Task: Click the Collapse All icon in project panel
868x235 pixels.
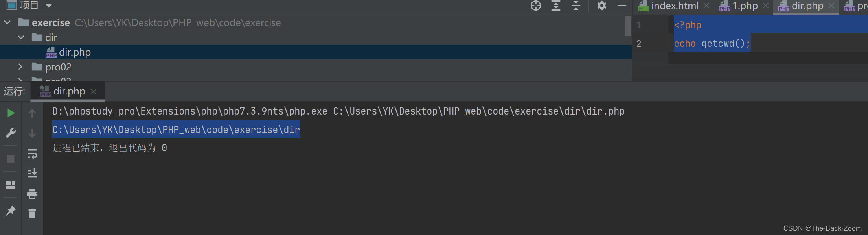Action: (x=576, y=6)
